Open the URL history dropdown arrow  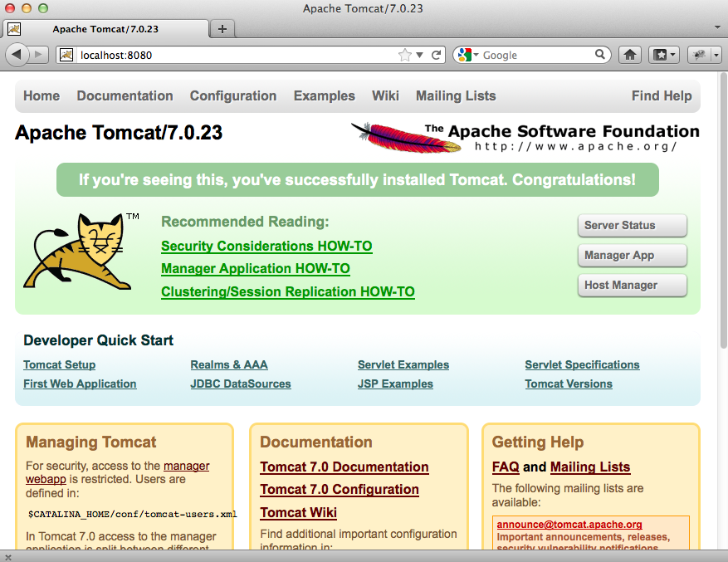point(420,55)
